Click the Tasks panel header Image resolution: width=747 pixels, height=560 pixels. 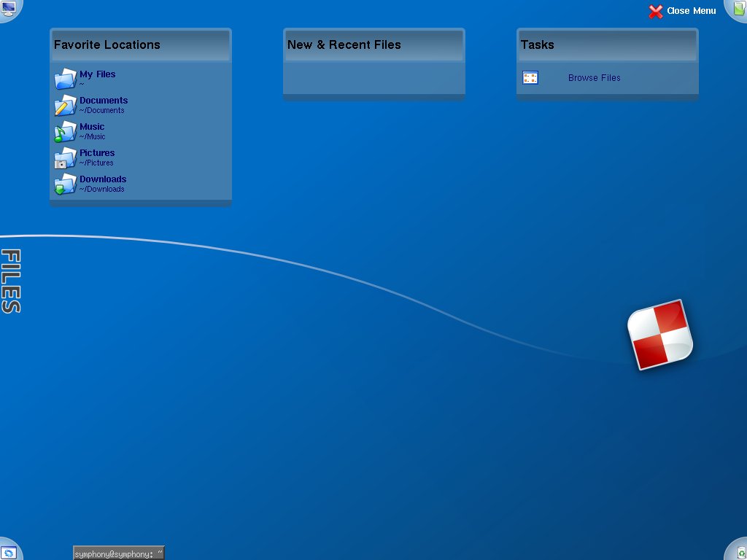coord(608,44)
